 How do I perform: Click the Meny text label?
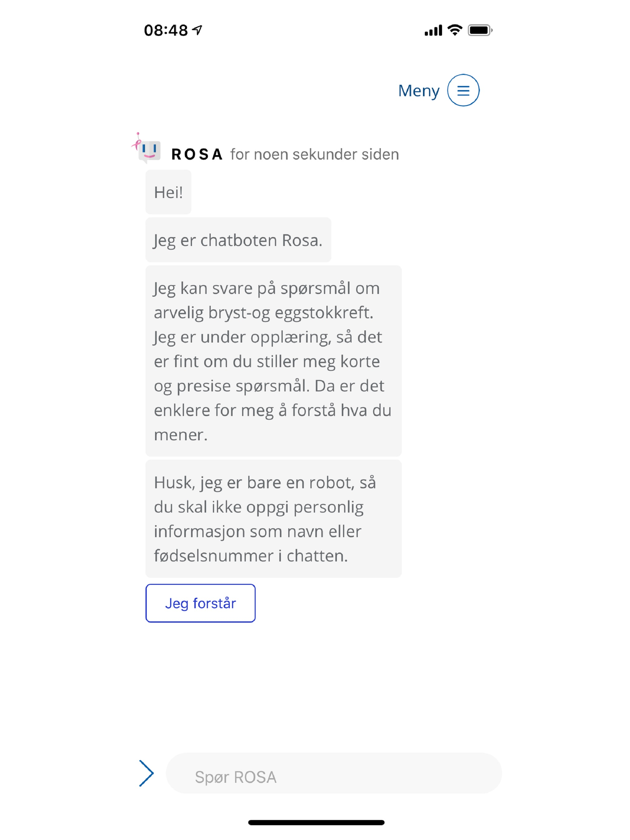pos(419,91)
